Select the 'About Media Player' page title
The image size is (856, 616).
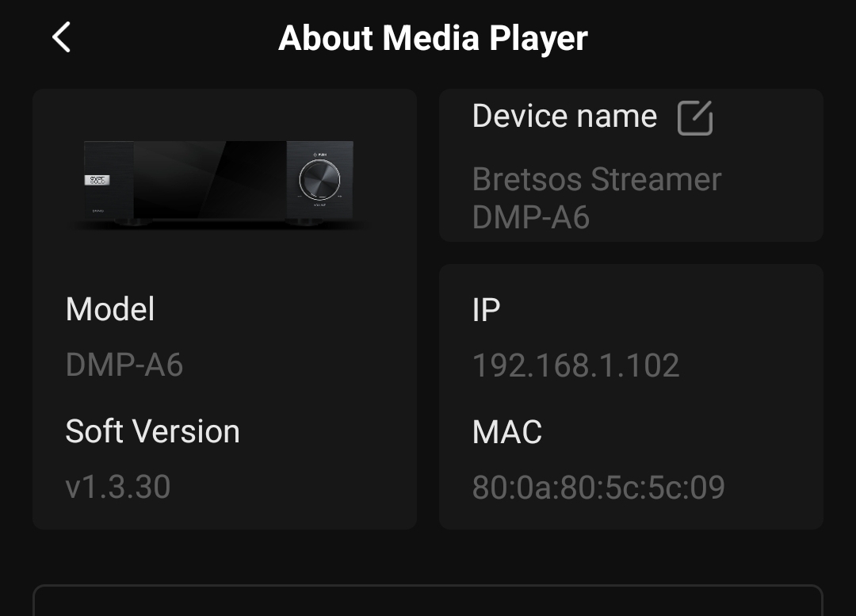pos(433,38)
